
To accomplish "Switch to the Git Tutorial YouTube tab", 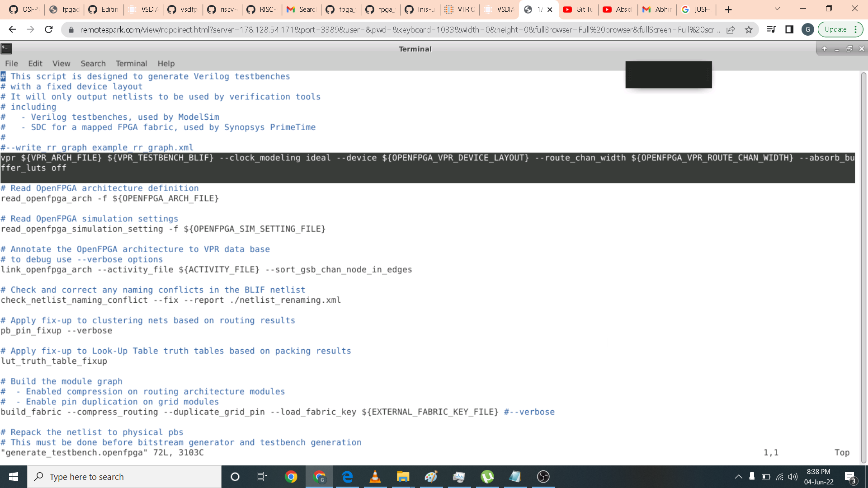I will [x=578, y=9].
